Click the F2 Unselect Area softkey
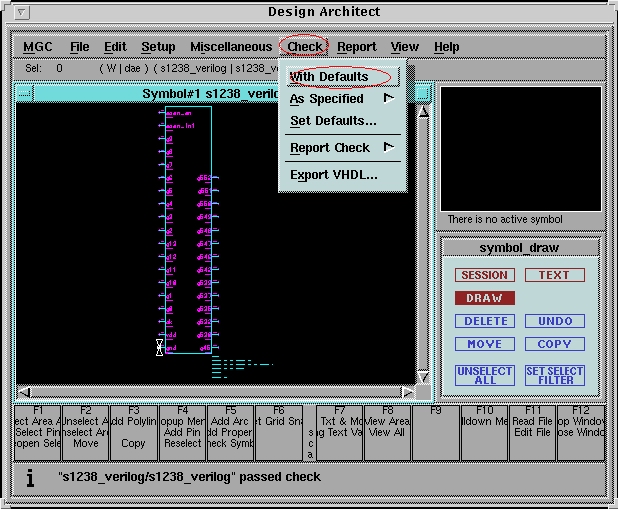 tap(85, 426)
